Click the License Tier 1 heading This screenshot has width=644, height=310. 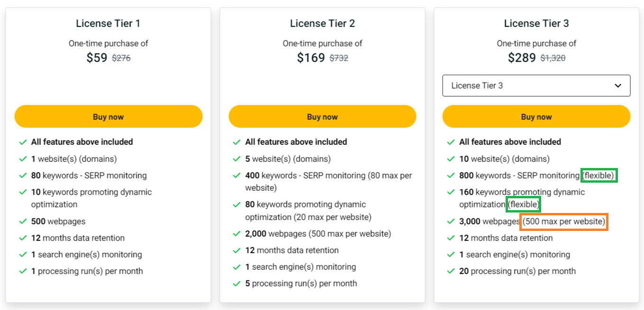coord(108,23)
